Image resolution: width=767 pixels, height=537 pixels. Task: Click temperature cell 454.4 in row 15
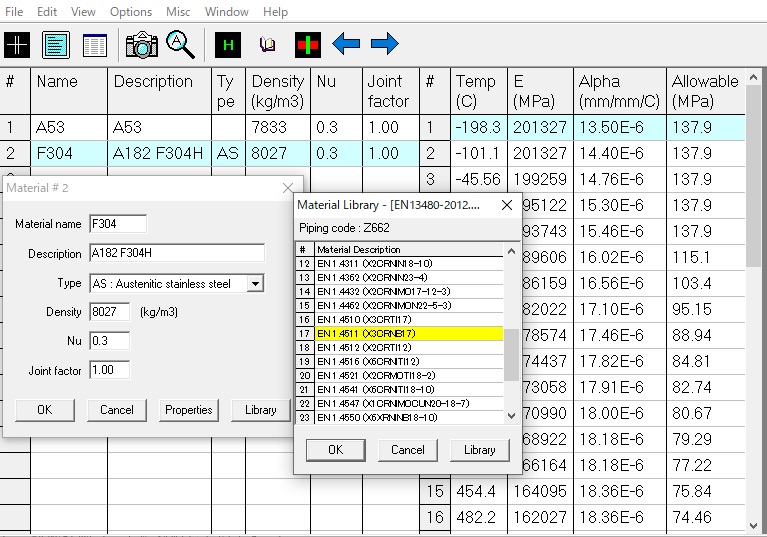coord(479,491)
